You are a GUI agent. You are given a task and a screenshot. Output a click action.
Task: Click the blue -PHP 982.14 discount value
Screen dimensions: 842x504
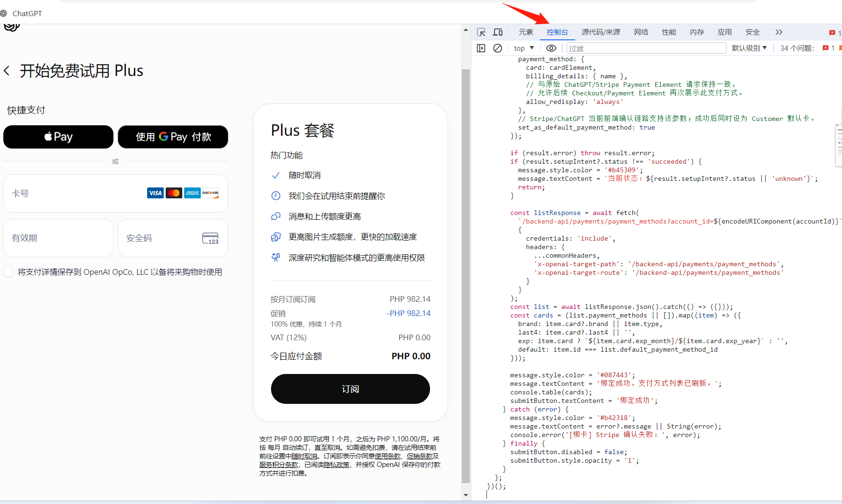pyautogui.click(x=409, y=313)
